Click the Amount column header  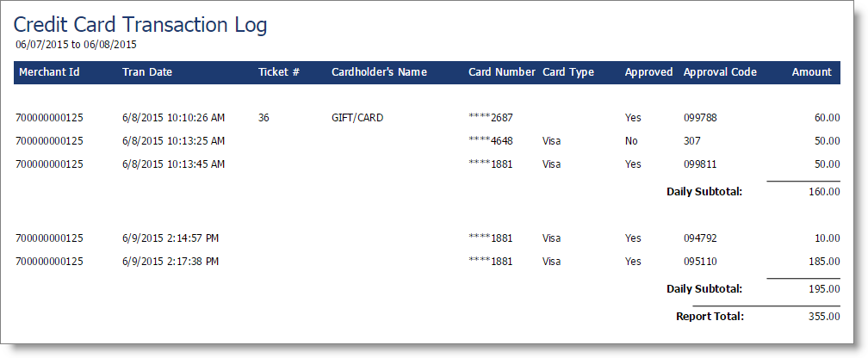[811, 72]
